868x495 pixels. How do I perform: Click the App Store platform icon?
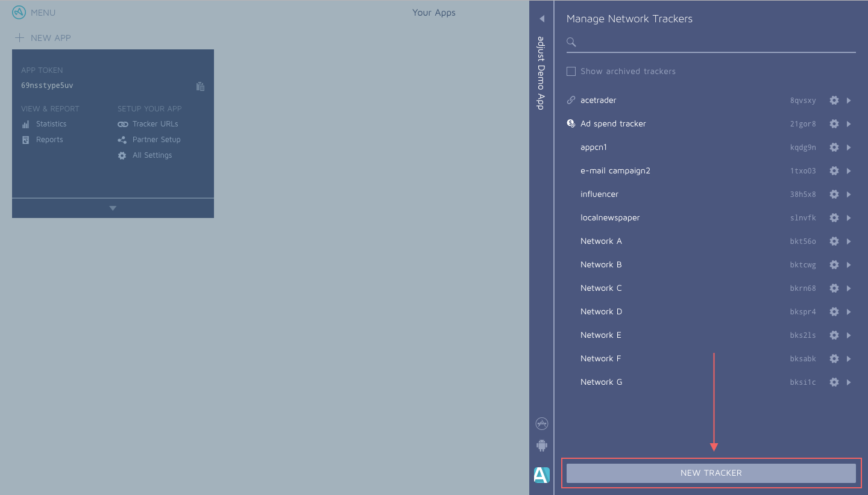541,424
